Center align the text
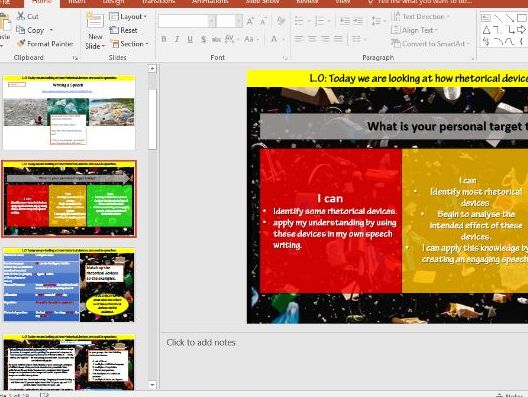 click(x=312, y=39)
